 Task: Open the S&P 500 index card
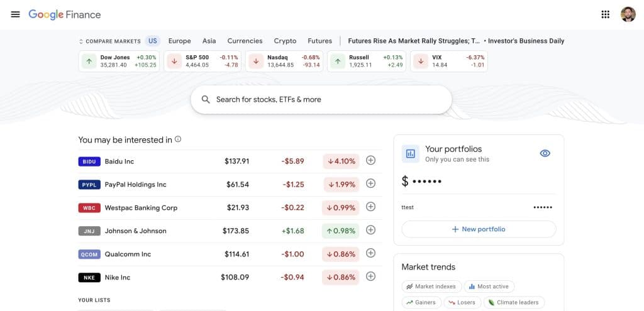[203, 61]
